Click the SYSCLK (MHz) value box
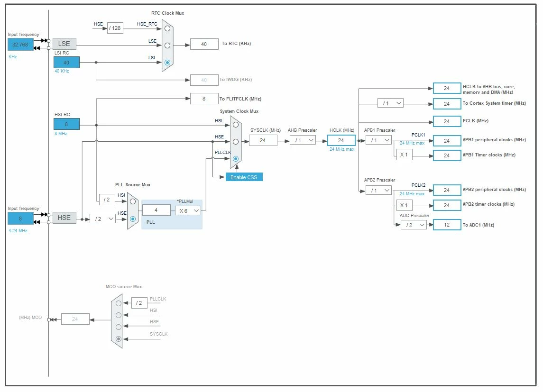Screen dimensions: 543x392 pyautogui.click(x=263, y=140)
